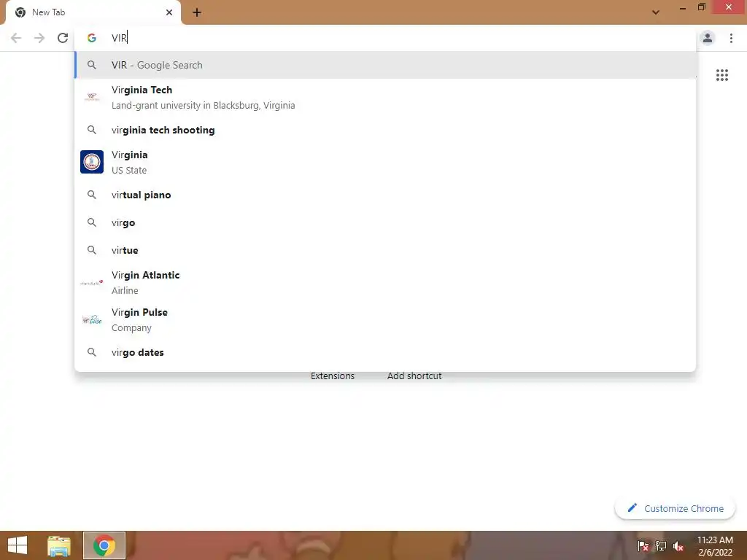Pick the 'virtue' suggestion
747x560 pixels.
click(385, 250)
